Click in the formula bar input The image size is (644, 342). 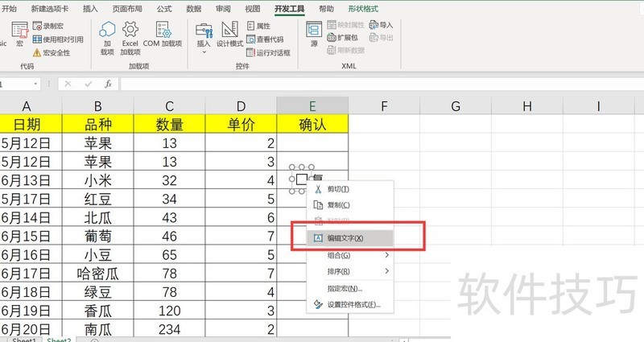tap(382, 84)
